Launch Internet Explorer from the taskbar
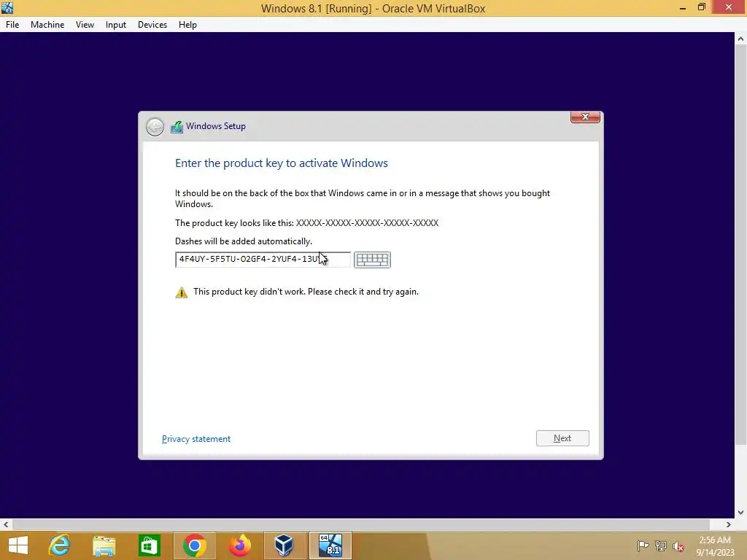 [59, 545]
